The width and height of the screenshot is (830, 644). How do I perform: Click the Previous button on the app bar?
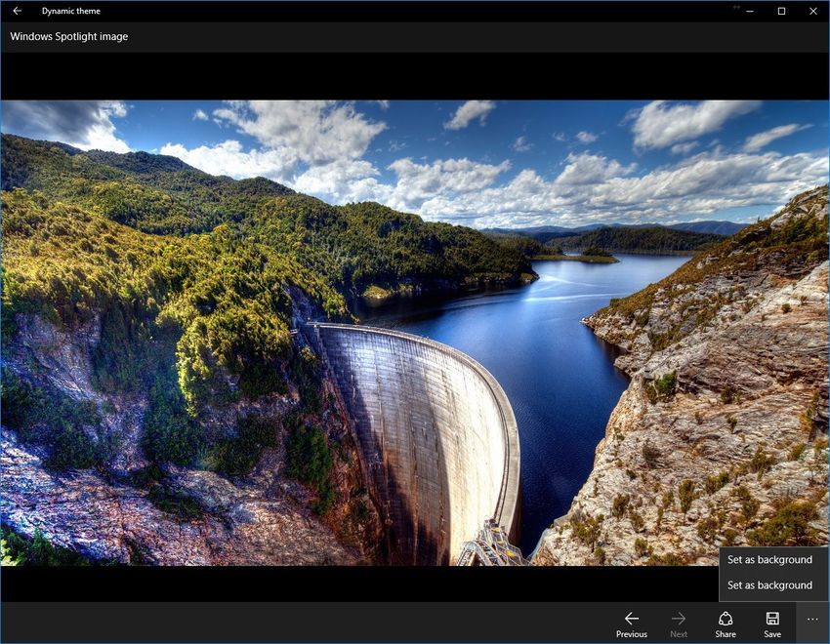pos(632,633)
